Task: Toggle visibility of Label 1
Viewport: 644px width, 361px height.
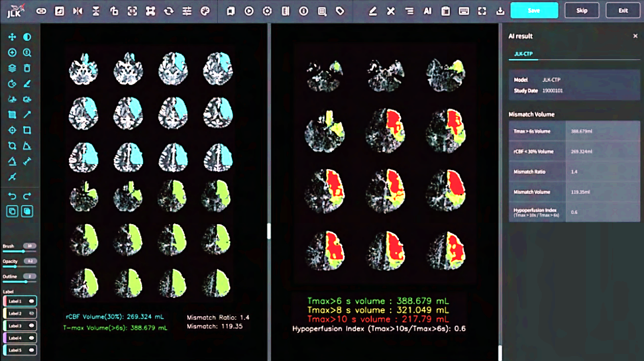Action: [32, 301]
